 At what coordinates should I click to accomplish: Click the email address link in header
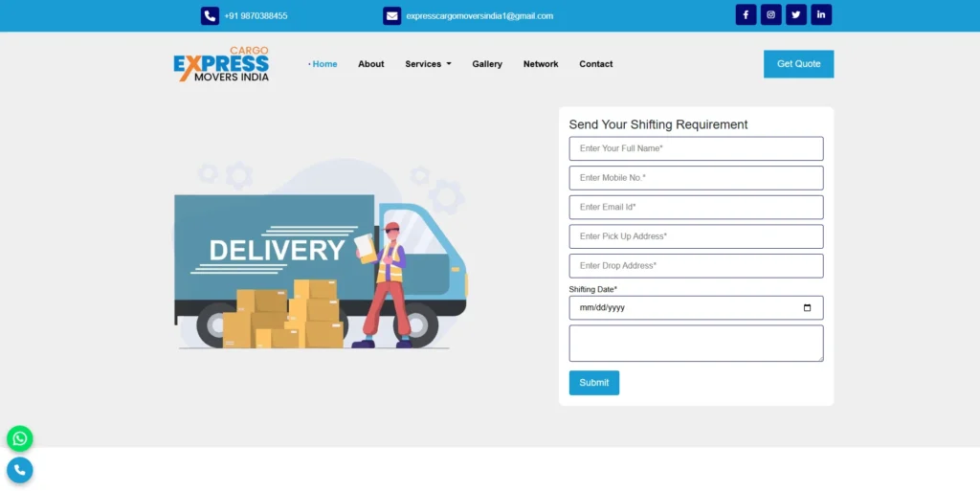(479, 16)
